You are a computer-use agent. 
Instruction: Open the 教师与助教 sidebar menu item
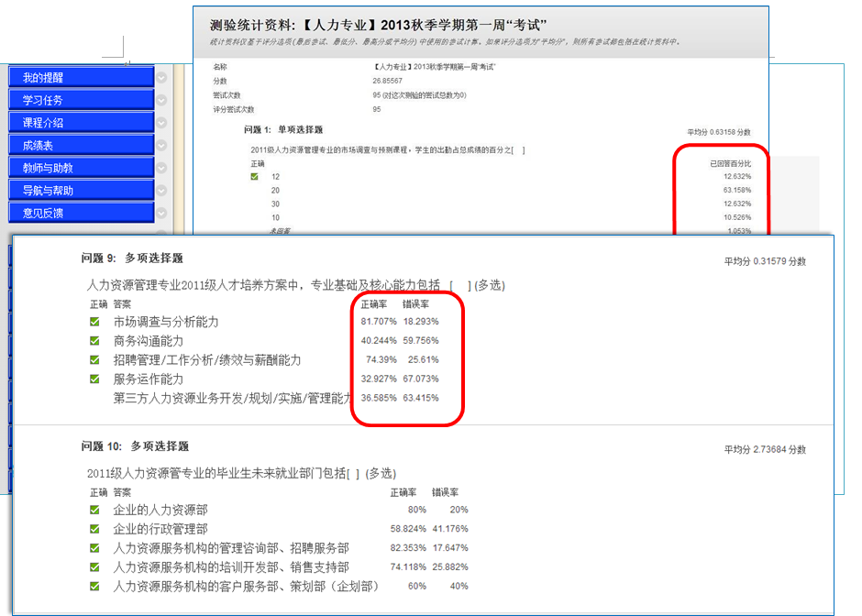tap(81, 168)
